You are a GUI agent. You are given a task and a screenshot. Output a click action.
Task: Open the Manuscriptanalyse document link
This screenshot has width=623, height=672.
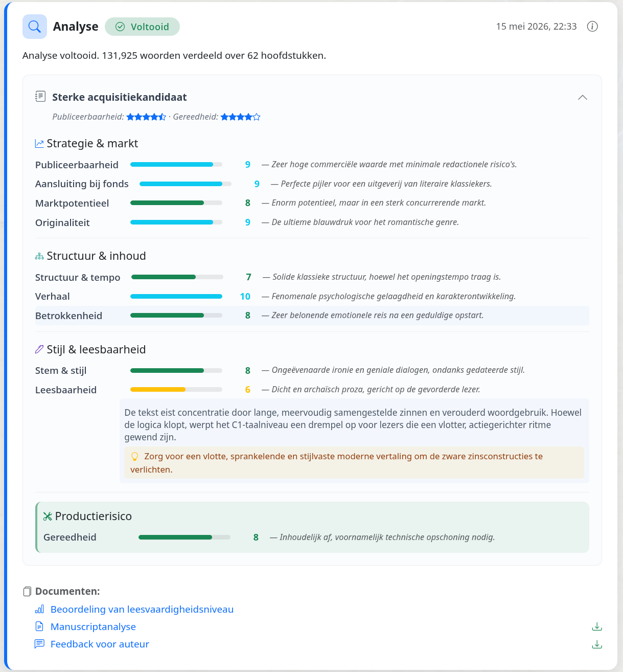pos(93,626)
